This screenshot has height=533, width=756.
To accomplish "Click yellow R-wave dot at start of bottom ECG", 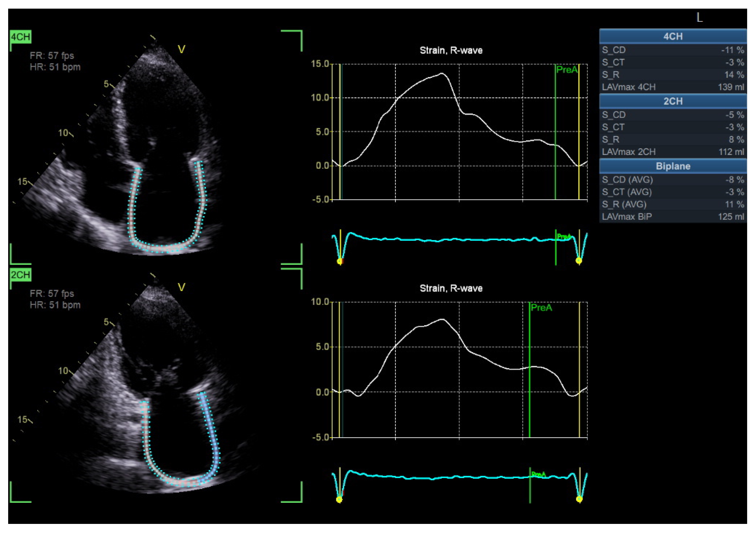I will [x=339, y=500].
